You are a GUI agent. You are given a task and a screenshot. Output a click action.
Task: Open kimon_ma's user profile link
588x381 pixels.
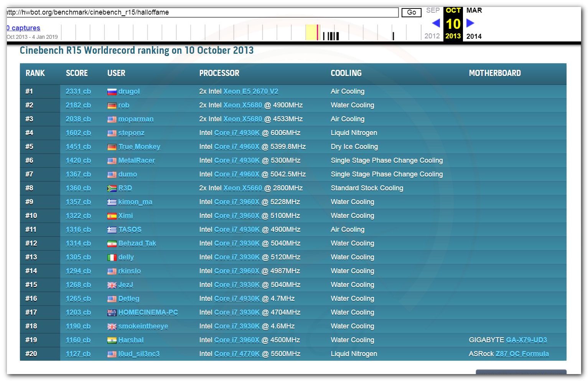pyautogui.click(x=135, y=202)
